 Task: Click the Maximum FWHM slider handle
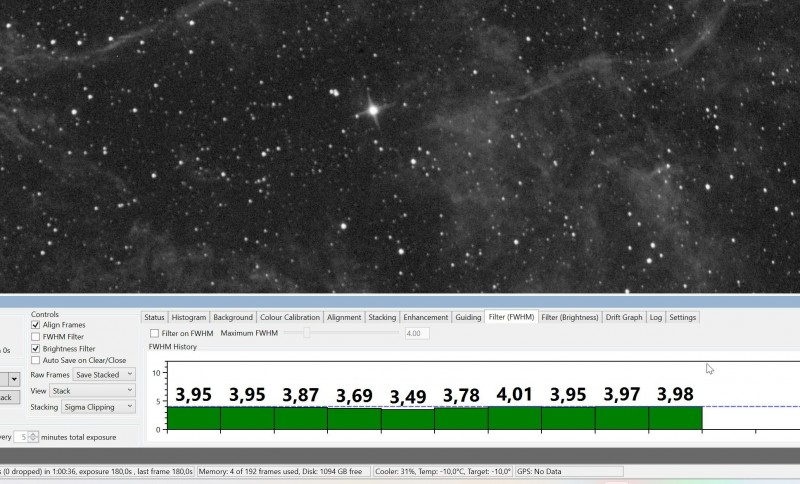(307, 333)
